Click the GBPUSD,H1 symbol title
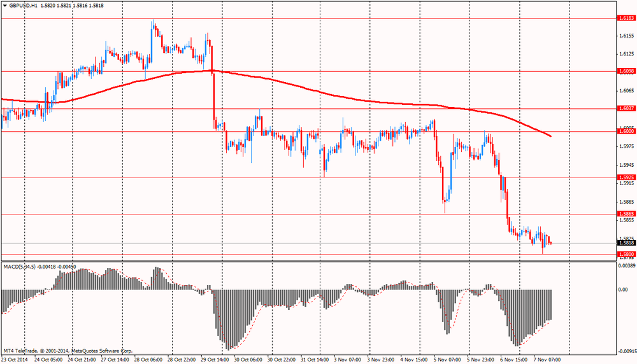 click(24, 6)
